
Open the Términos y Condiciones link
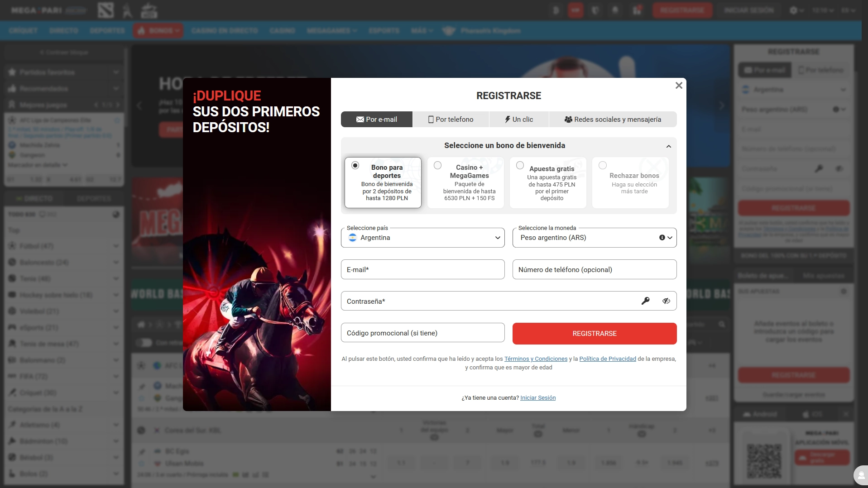(x=535, y=359)
